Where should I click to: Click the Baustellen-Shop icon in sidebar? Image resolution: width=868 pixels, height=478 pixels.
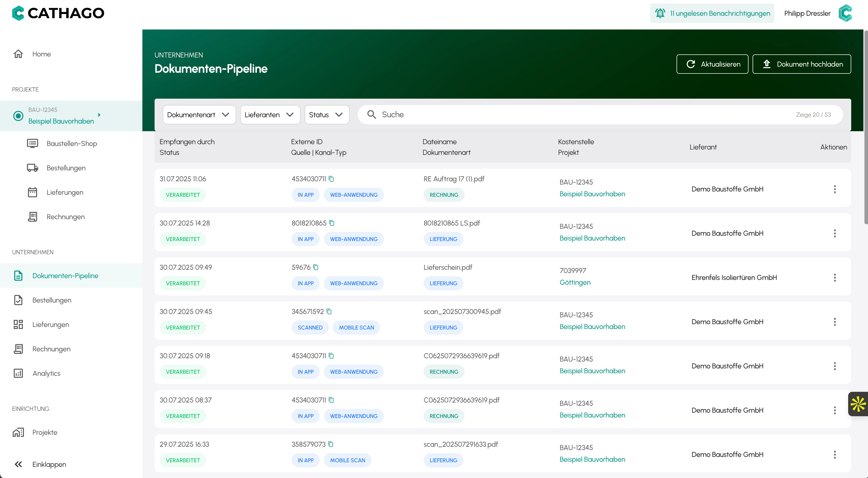(32, 143)
